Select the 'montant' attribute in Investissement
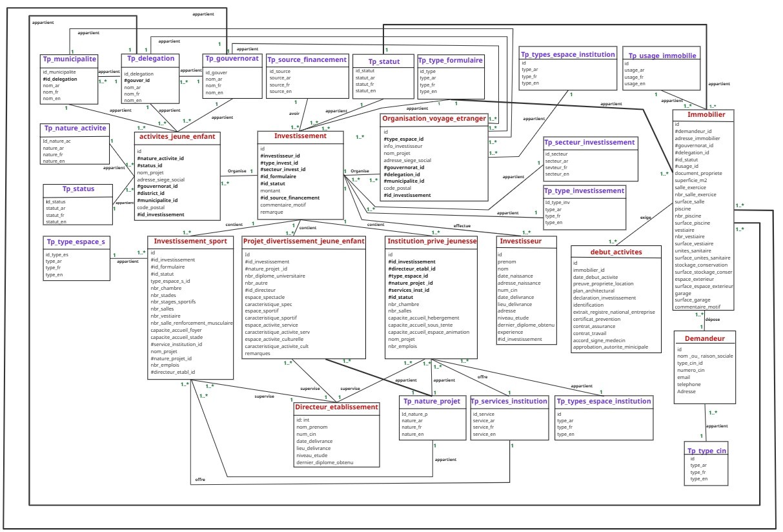 pos(270,190)
